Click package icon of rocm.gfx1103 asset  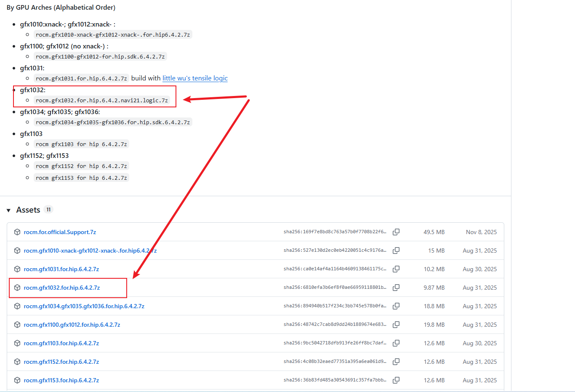point(17,343)
